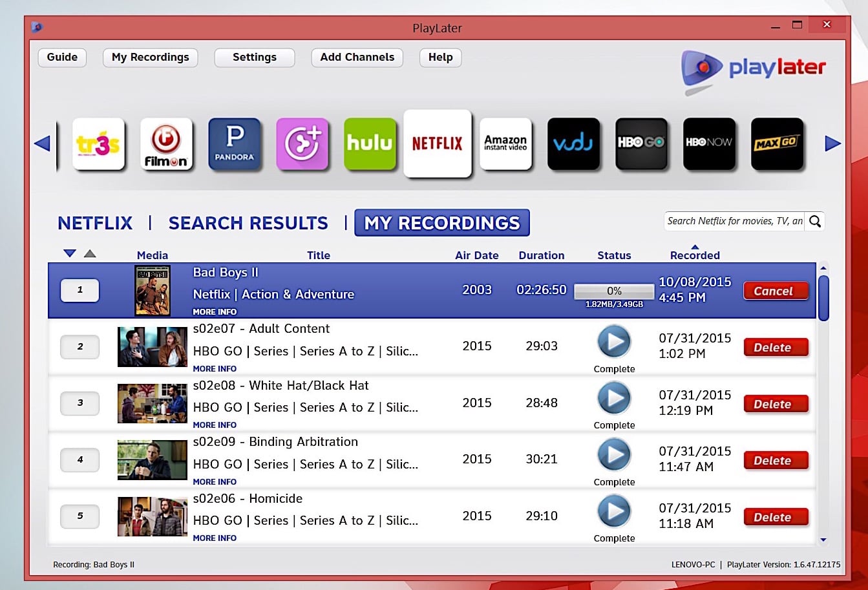Viewport: 868px width, 590px height.
Task: Cancel the Bad Boys II recording
Action: click(x=776, y=290)
